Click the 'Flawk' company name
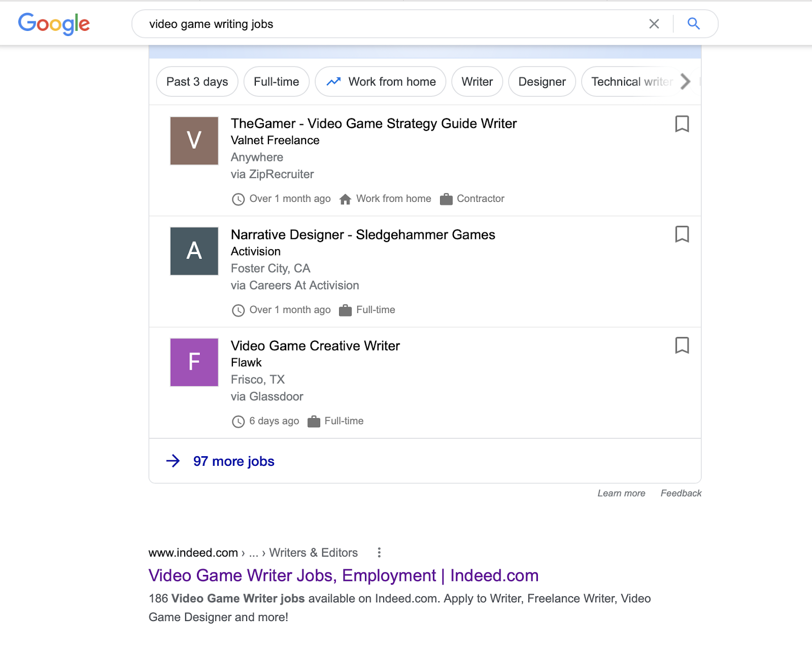 [246, 362]
